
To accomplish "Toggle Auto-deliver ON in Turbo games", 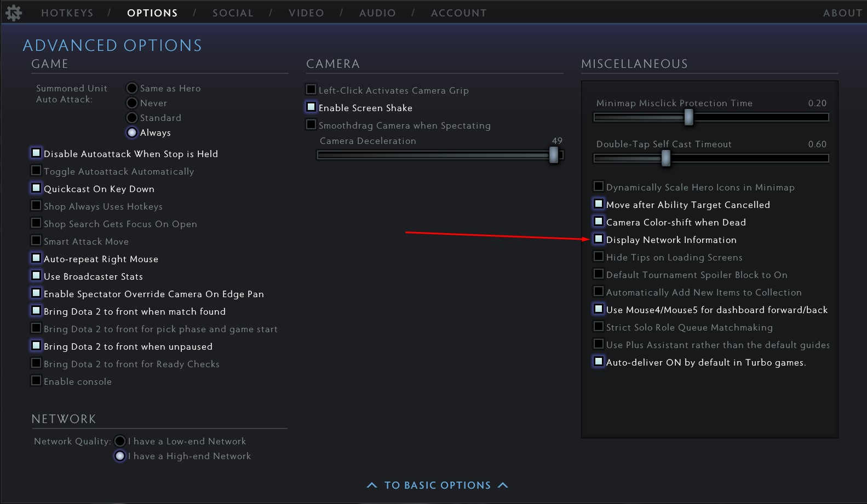I will [x=599, y=362].
